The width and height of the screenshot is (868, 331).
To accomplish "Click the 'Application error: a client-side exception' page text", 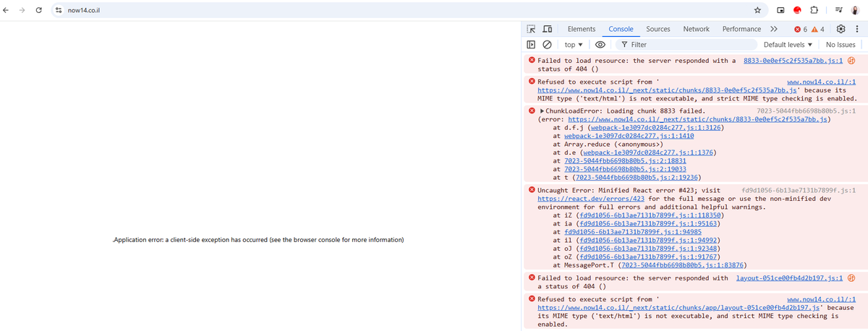I will 259,239.
